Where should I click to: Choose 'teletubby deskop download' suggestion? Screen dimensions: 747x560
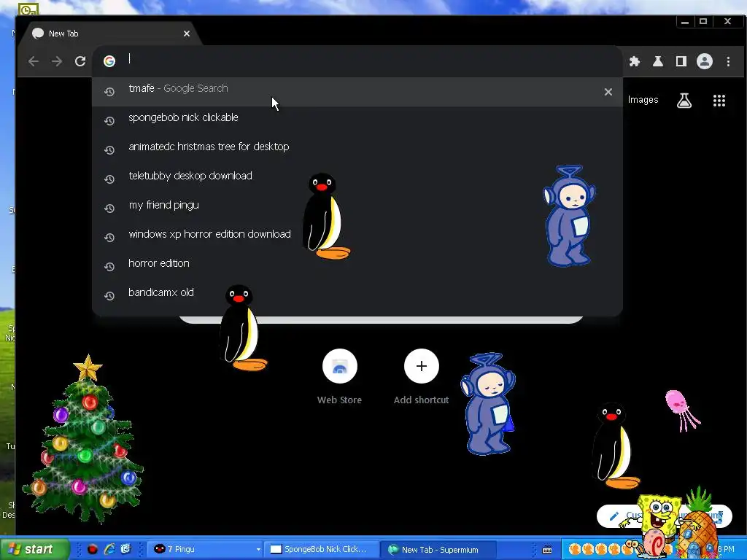point(357,179)
